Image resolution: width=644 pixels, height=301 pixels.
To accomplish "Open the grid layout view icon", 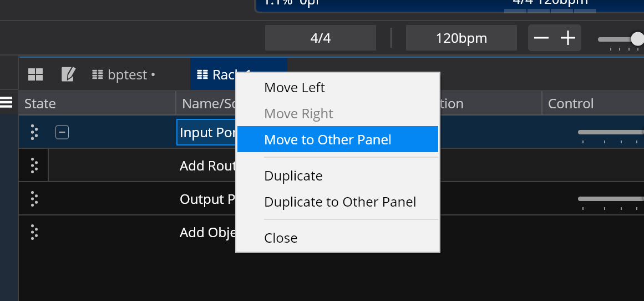I will pos(36,74).
